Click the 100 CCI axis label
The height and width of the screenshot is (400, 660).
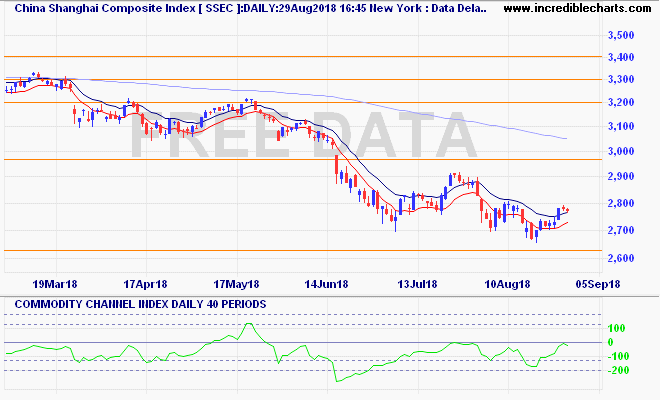tap(618, 328)
